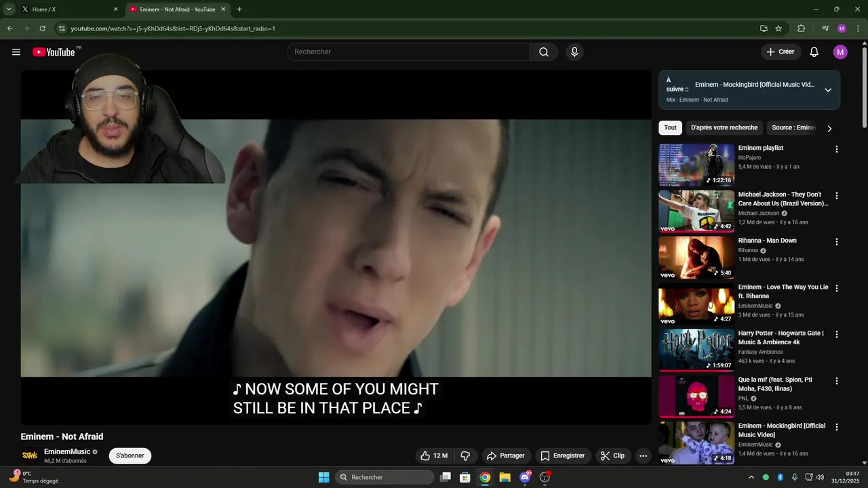Open Chrome media controls icon

click(825, 28)
